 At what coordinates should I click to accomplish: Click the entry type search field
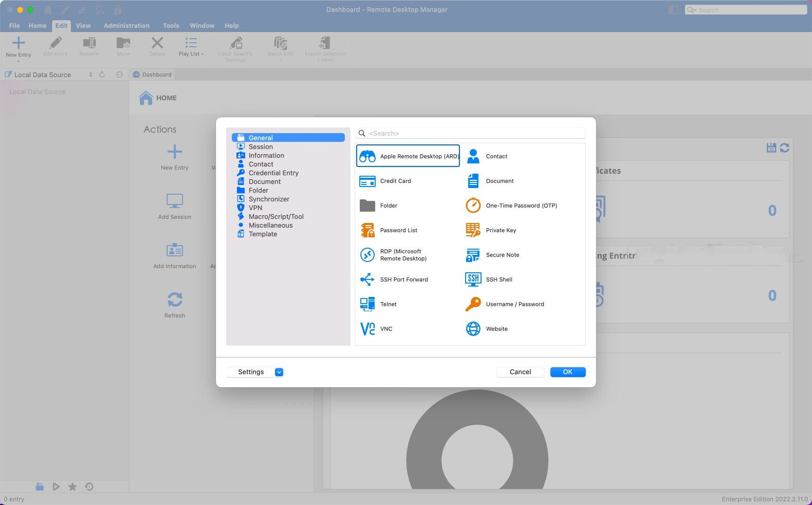[470, 133]
